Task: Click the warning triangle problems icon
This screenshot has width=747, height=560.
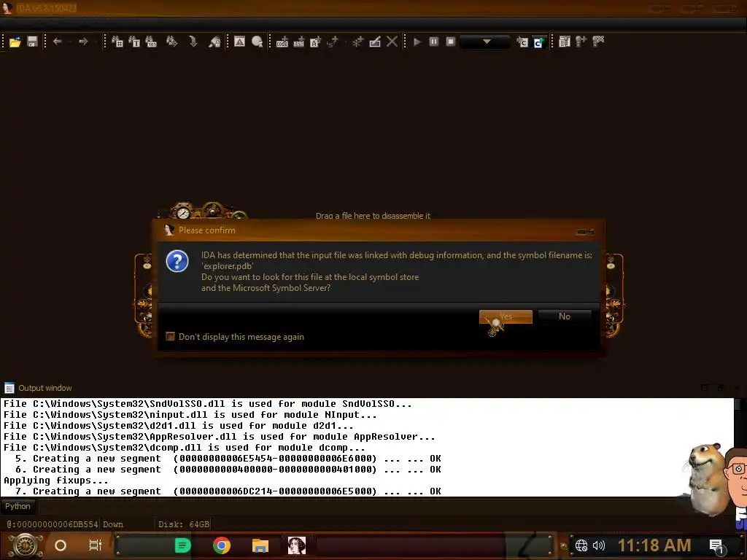Action: (x=239, y=42)
